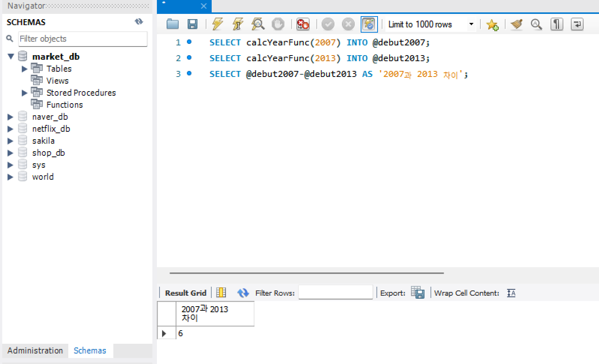Execute statement under cursor lightning icon
The image size is (599, 364).
[x=238, y=24]
